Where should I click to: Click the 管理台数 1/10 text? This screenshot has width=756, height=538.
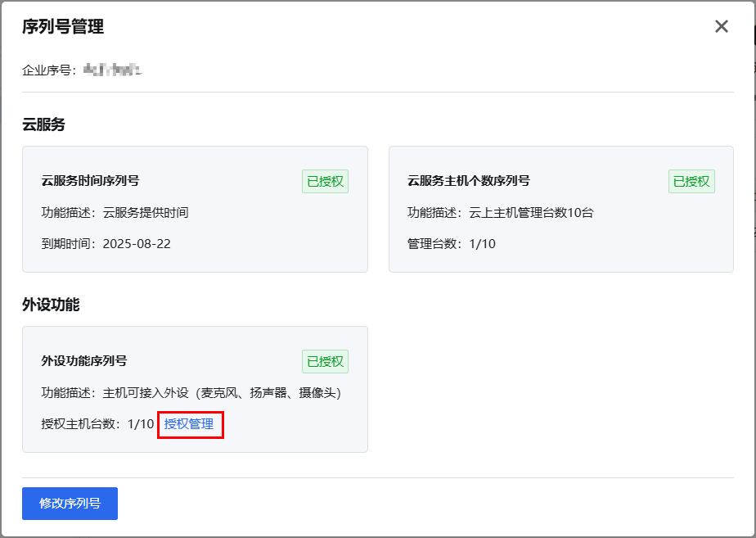pyautogui.click(x=452, y=244)
